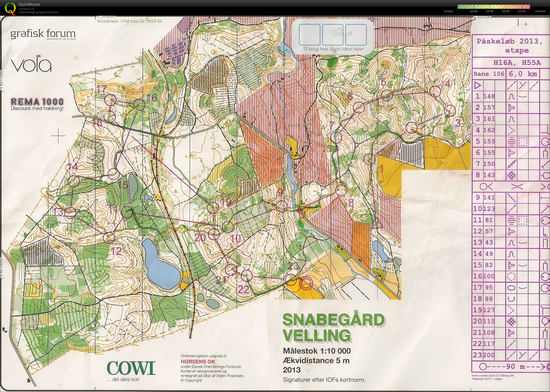This screenshot has height=392, width=550.
Task: Select the 25:00 tempo scale label
Action: 522,11
